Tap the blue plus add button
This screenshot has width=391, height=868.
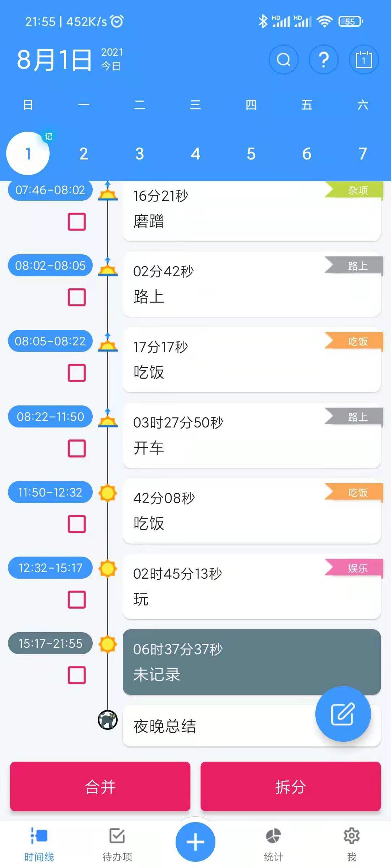[195, 842]
